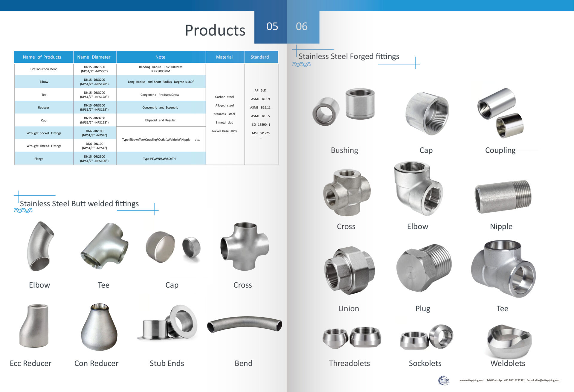Click the Sockolets product photo
This screenshot has height=392, width=574.
click(427, 337)
